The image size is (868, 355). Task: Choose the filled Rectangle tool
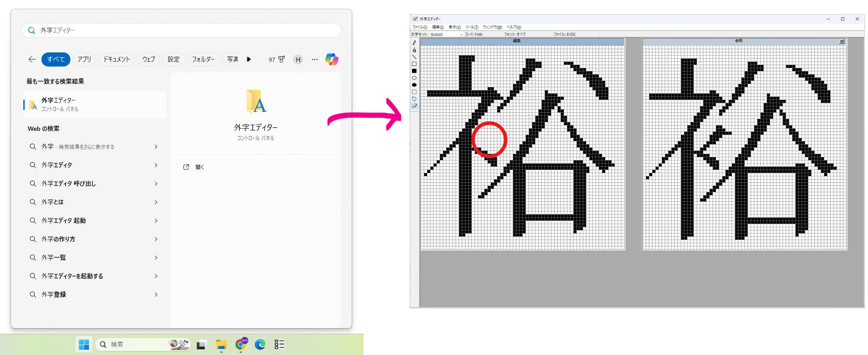(x=414, y=71)
